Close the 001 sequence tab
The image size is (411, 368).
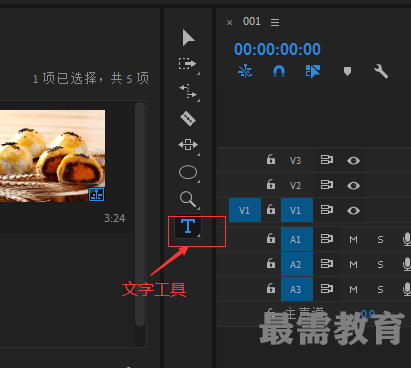point(229,23)
